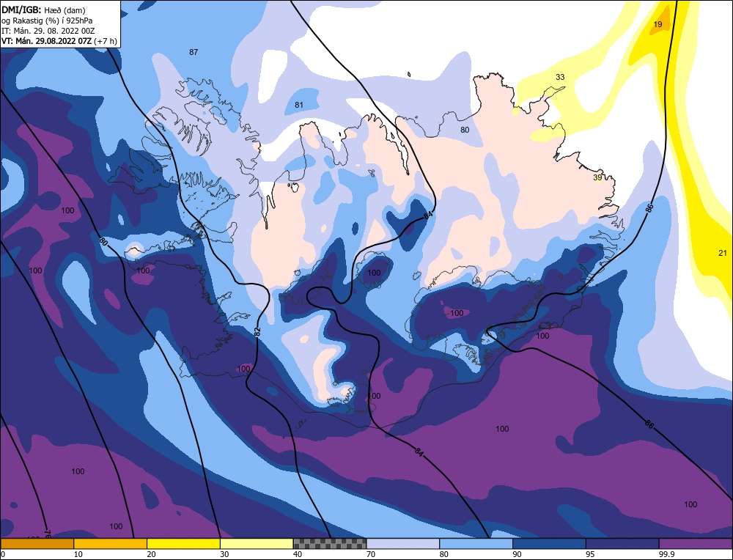Click the '20' tick label under the legend
733x560 pixels.
pos(152,554)
